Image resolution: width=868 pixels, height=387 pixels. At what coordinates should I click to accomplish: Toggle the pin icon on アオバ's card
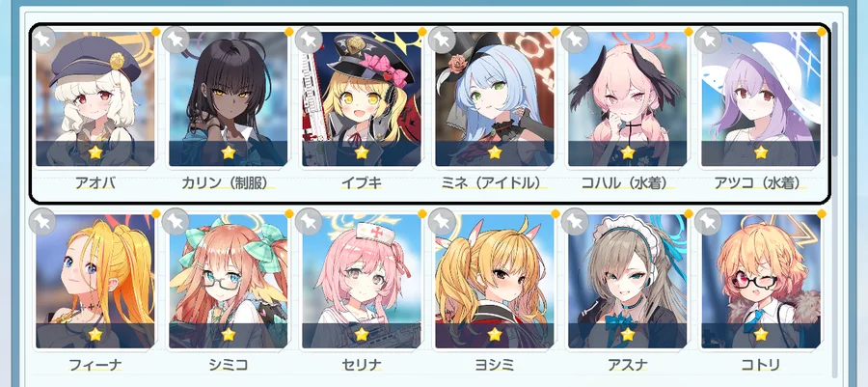click(x=42, y=40)
